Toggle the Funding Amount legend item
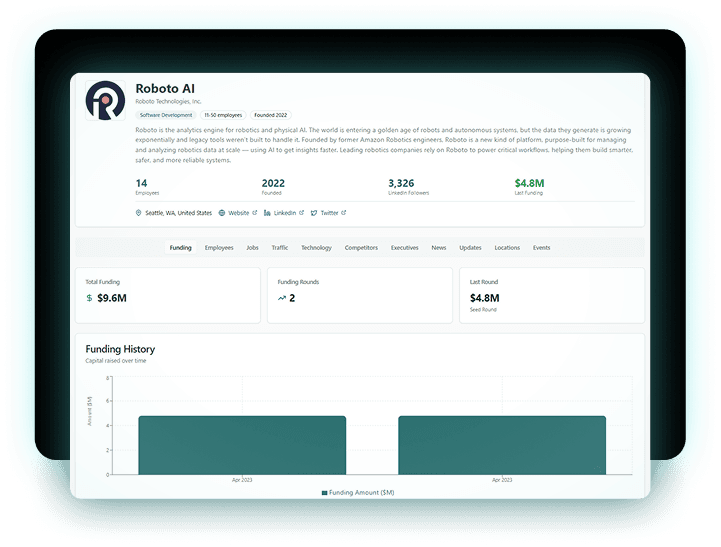The image size is (721, 547). tap(359, 493)
